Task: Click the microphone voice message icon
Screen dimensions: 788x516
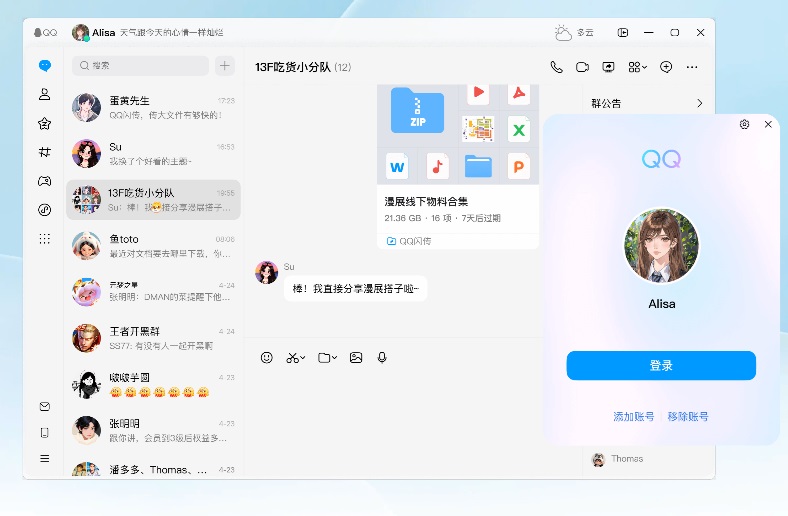Action: coord(382,357)
